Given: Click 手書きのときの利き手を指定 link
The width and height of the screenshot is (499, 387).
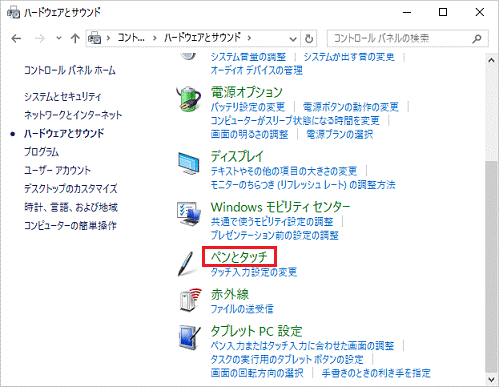Looking at the screenshot, I should [x=376, y=373].
